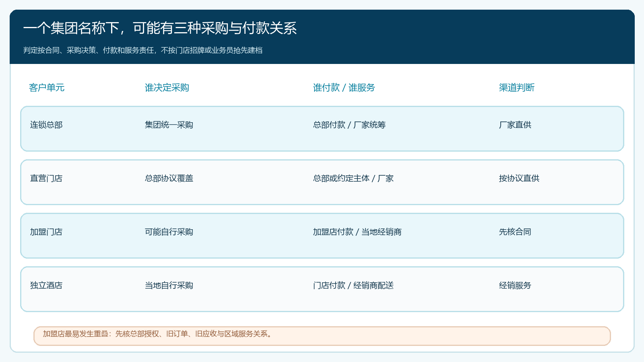Select the 直营门店 row label
The width and height of the screenshot is (644, 362).
coord(46,179)
